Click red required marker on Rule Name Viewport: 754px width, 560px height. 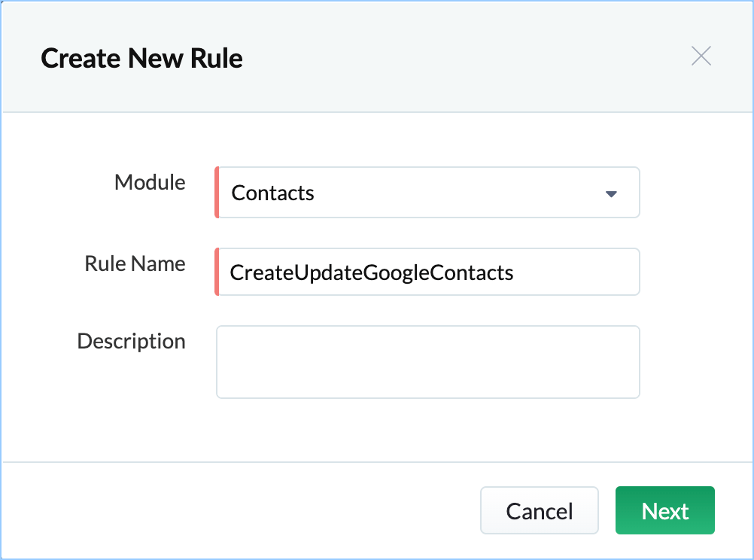pos(217,272)
